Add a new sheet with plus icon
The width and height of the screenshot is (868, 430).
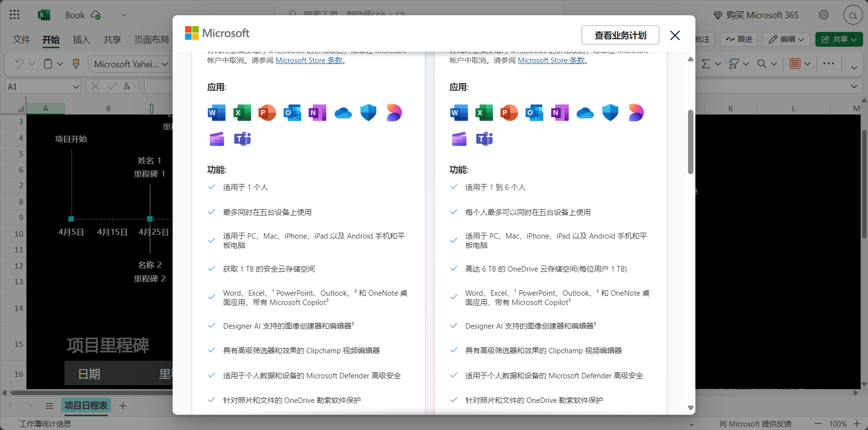coord(123,406)
